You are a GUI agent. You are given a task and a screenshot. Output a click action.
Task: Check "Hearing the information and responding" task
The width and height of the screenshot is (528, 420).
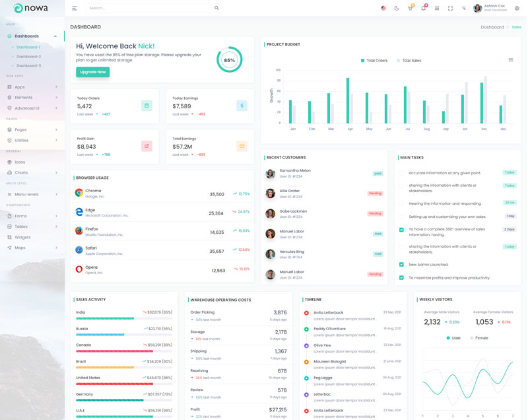[401, 203]
